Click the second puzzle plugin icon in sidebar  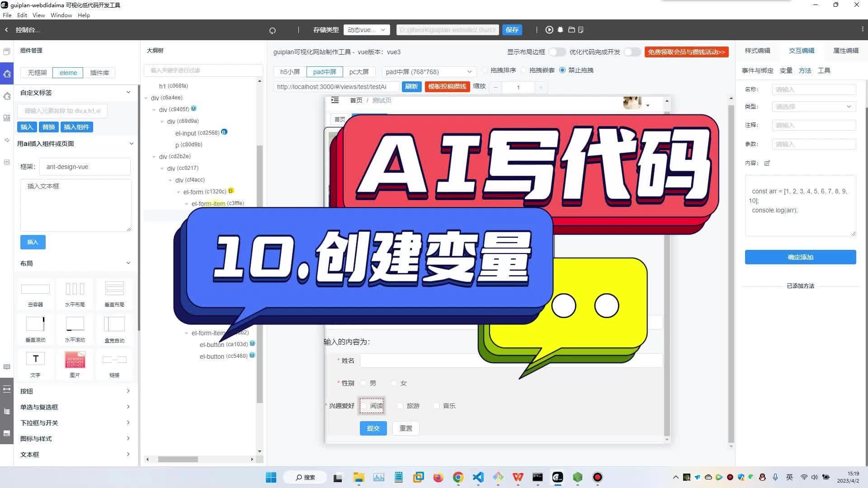(7, 96)
